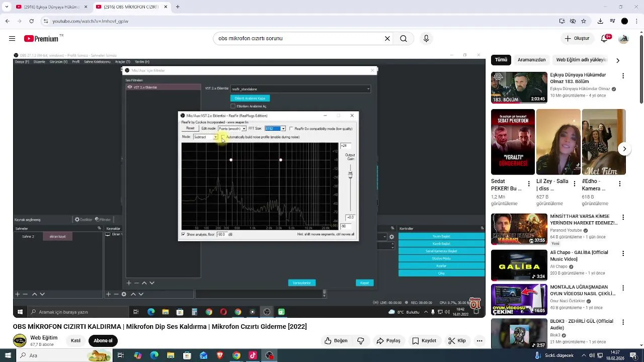Uncheck Show analysis floor checkbox

(x=183, y=234)
